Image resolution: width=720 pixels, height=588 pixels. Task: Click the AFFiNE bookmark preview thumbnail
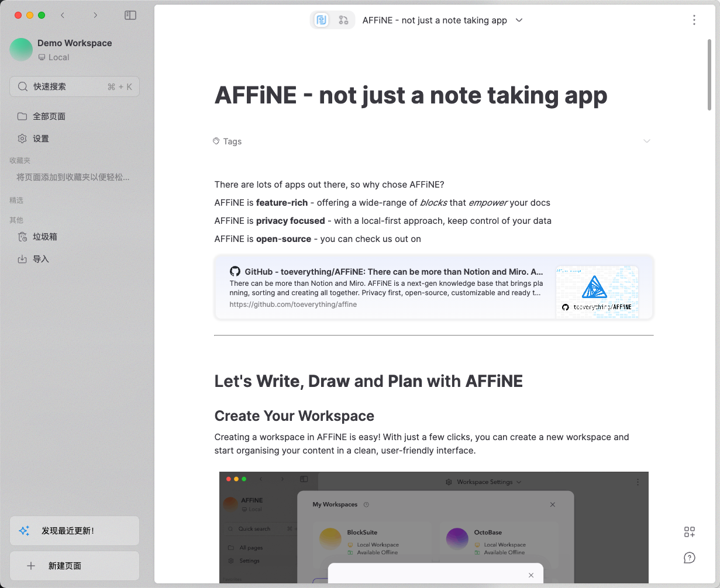pos(597,292)
